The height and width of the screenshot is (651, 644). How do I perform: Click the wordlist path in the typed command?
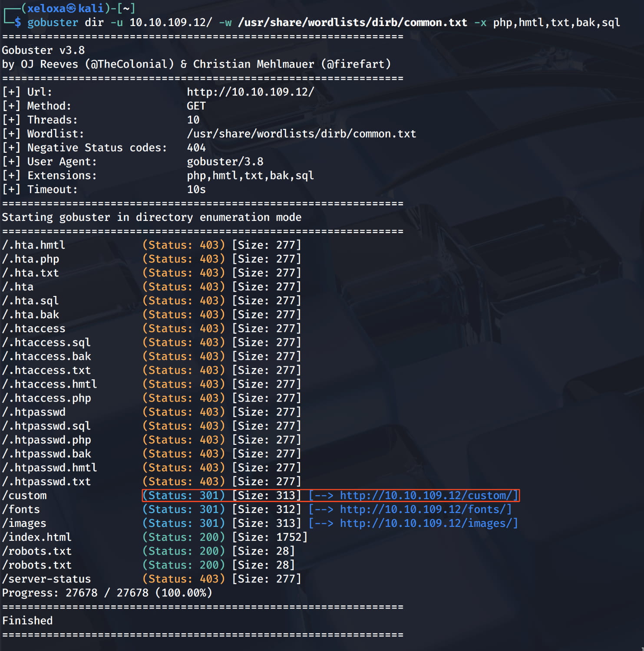tap(352, 23)
